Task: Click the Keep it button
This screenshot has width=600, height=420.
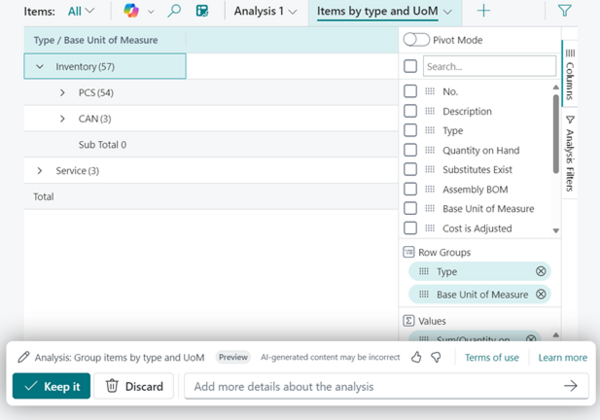Action: pos(52,386)
